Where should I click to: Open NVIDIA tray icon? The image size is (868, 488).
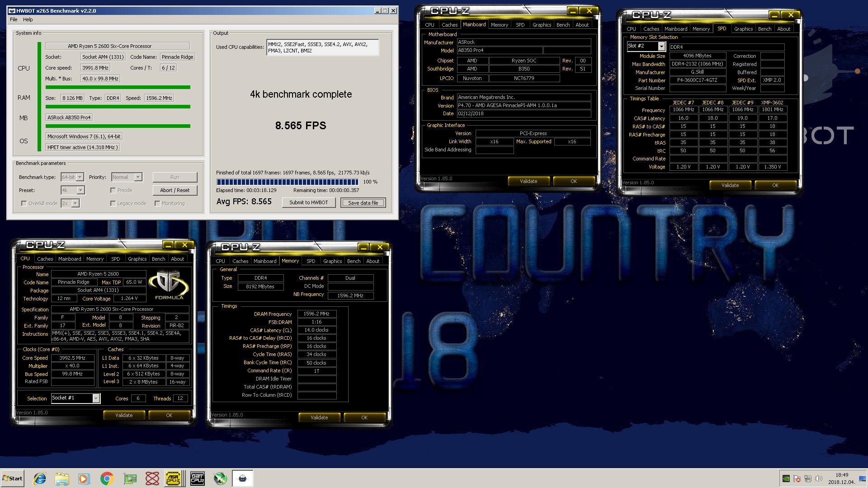(786, 479)
